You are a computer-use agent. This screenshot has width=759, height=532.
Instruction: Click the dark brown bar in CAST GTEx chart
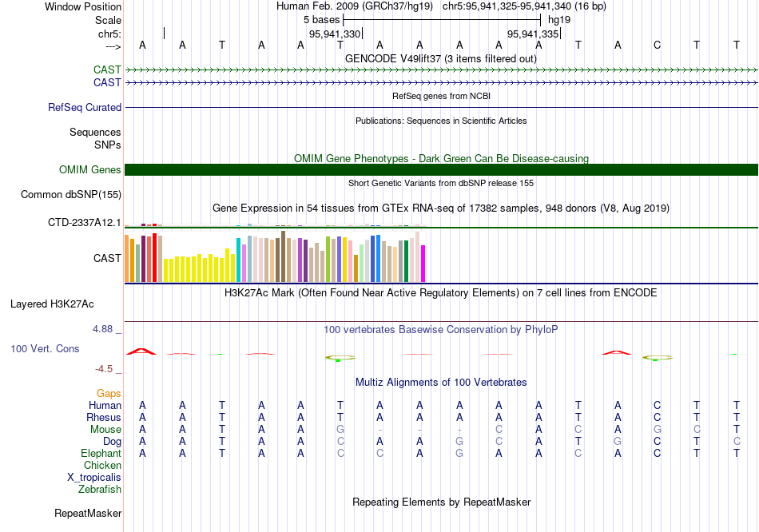[x=283, y=256]
